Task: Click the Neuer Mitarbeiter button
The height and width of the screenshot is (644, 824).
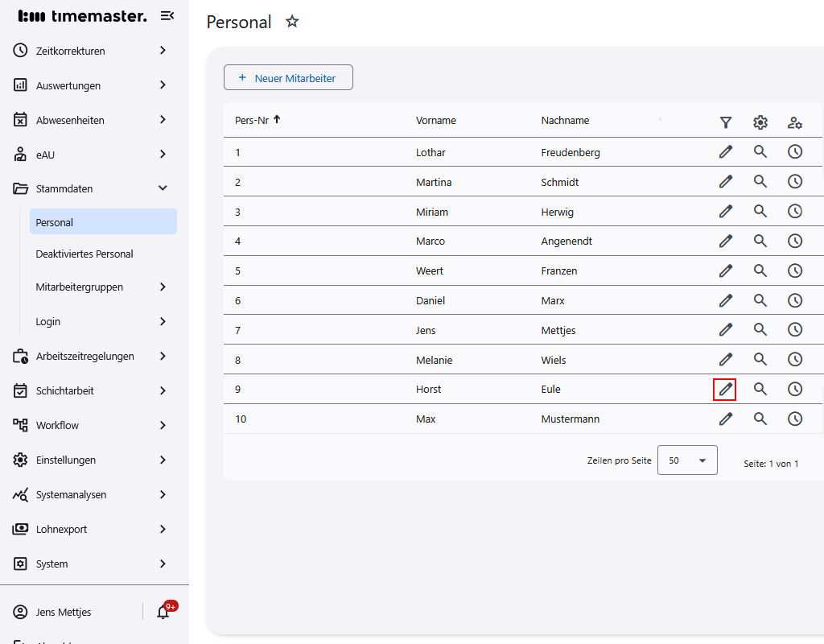Action: click(288, 78)
